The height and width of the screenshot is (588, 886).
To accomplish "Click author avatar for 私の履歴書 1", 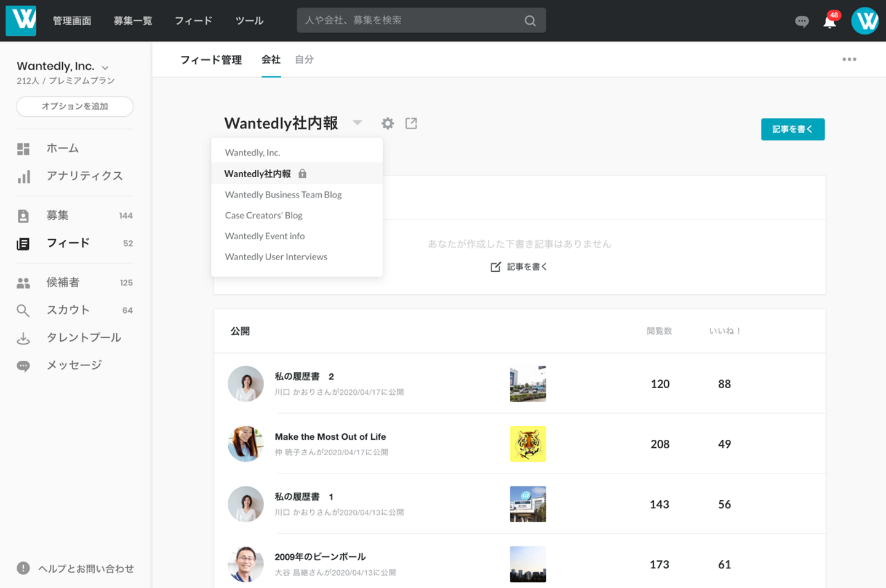I will [245, 504].
